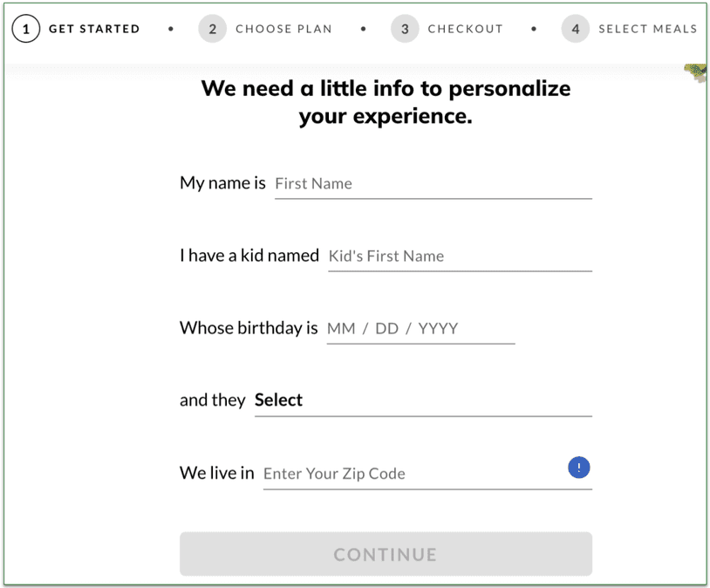Go to the Get Started step

94,29
